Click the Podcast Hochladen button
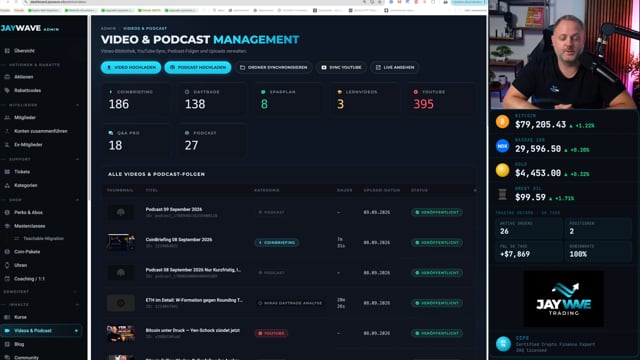This screenshot has width=640, height=360. pos(198,67)
